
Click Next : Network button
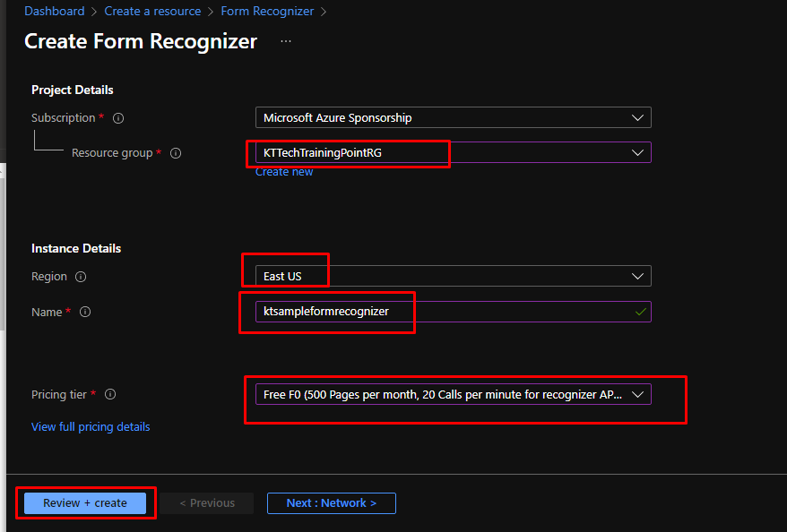pos(331,503)
